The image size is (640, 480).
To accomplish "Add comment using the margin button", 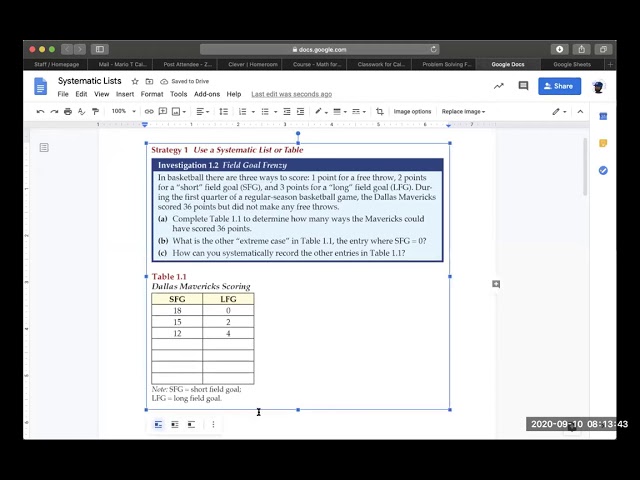I will point(496,284).
